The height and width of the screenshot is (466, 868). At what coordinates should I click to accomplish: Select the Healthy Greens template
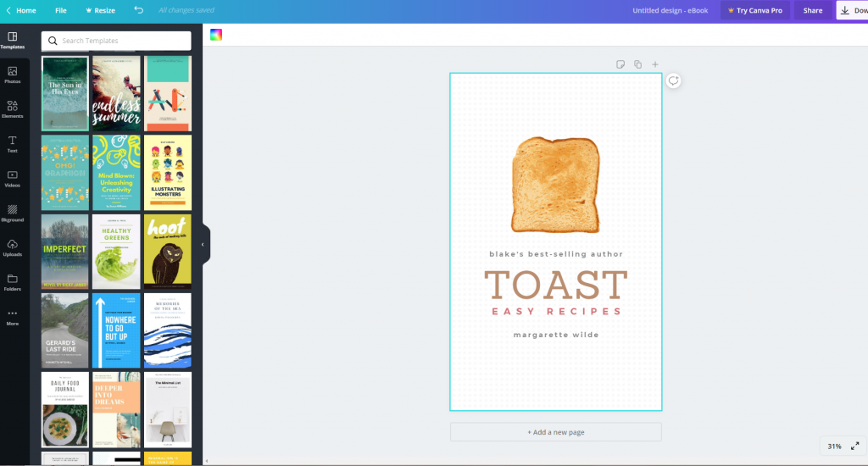[x=116, y=252]
